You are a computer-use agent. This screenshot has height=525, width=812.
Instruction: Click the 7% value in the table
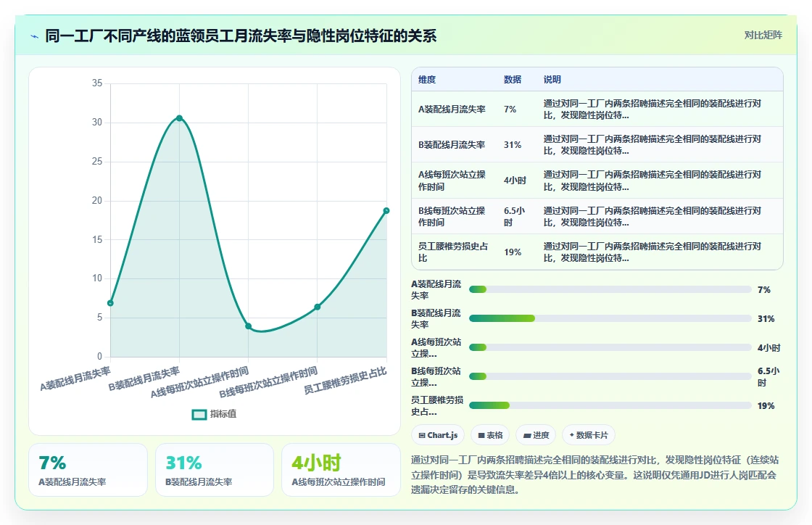[x=510, y=109]
